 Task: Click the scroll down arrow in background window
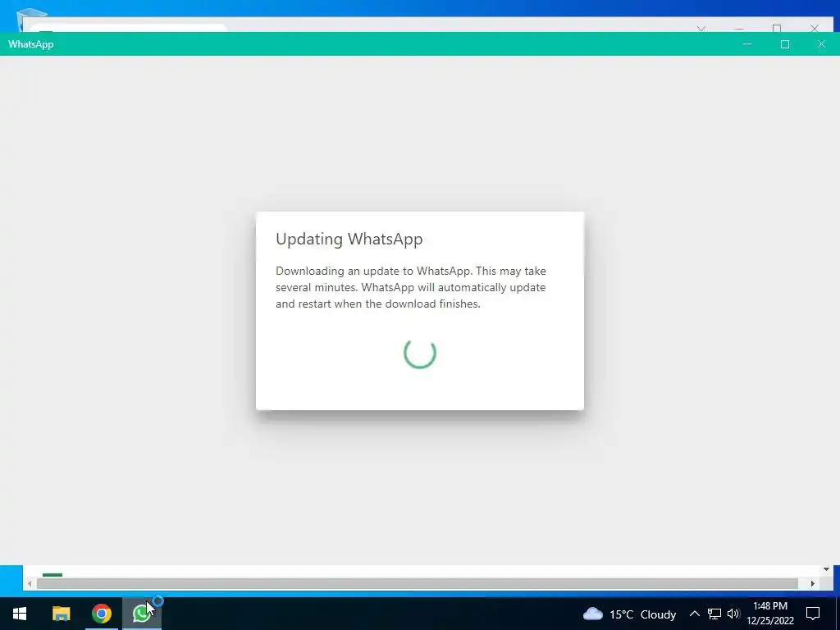pos(826,569)
